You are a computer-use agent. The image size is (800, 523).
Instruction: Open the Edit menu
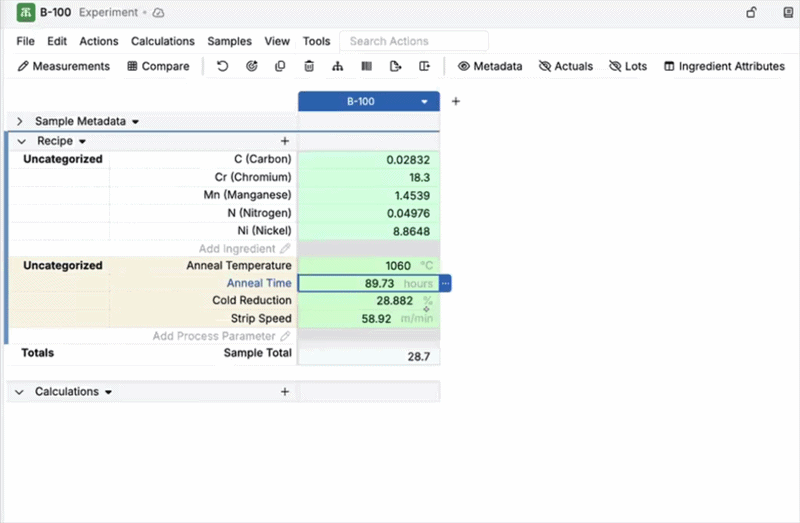(57, 41)
